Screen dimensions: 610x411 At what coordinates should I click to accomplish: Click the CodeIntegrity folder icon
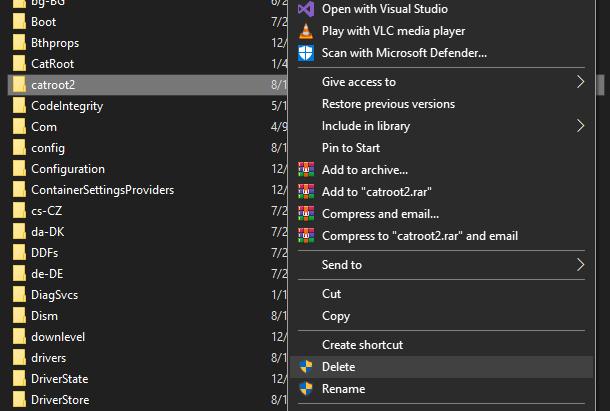(19, 106)
